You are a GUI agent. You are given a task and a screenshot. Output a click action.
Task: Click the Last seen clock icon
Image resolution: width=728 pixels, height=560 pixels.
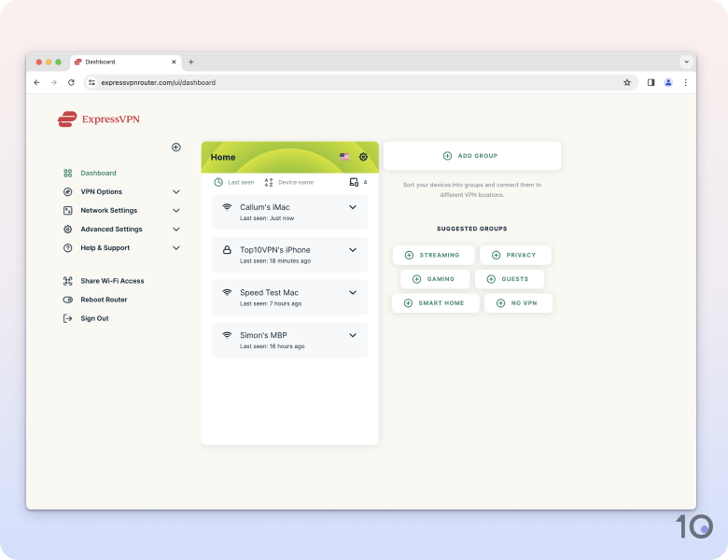click(218, 183)
